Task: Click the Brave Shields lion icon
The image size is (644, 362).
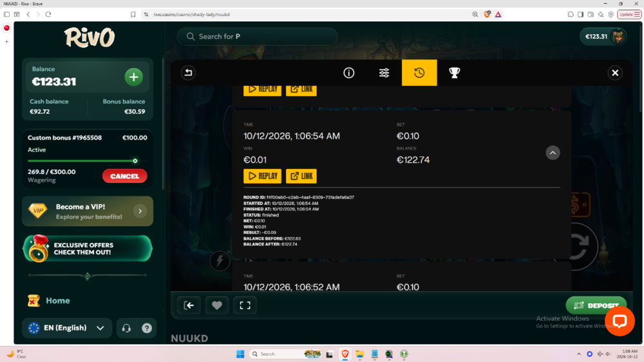Action: tap(487, 14)
